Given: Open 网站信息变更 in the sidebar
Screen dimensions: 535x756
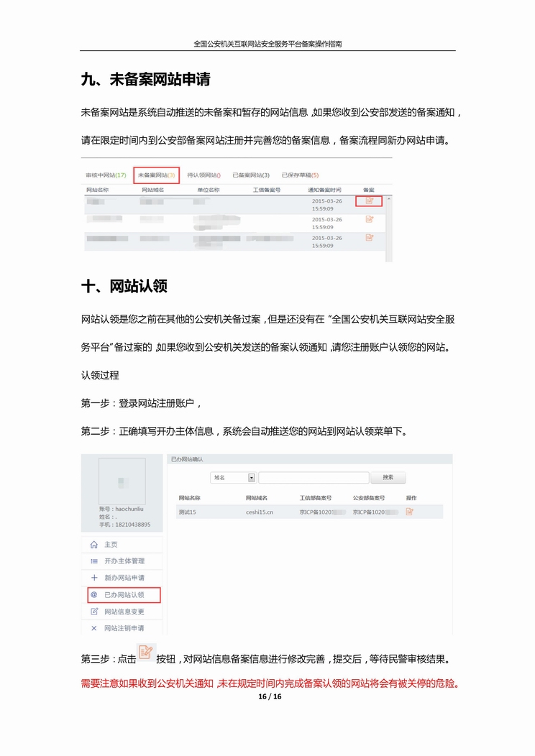Looking at the screenshot, I should (124, 612).
